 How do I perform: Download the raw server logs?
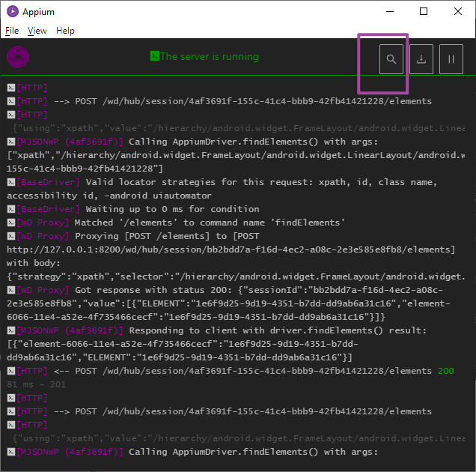pos(421,59)
